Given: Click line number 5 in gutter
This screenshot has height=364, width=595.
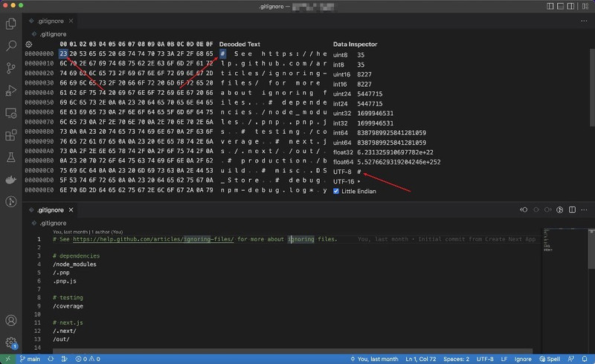Looking at the screenshot, I should click(x=39, y=273).
